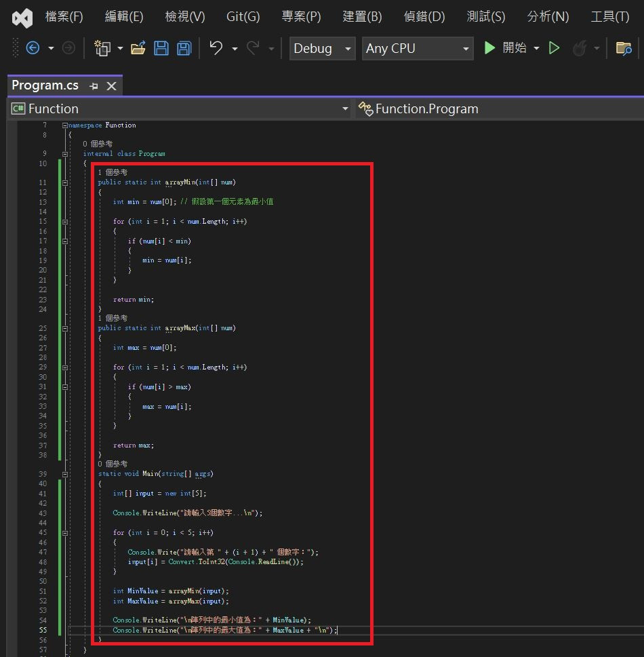Start debugging with the green 開始 button
The height and width of the screenshot is (657, 644).
click(x=505, y=48)
